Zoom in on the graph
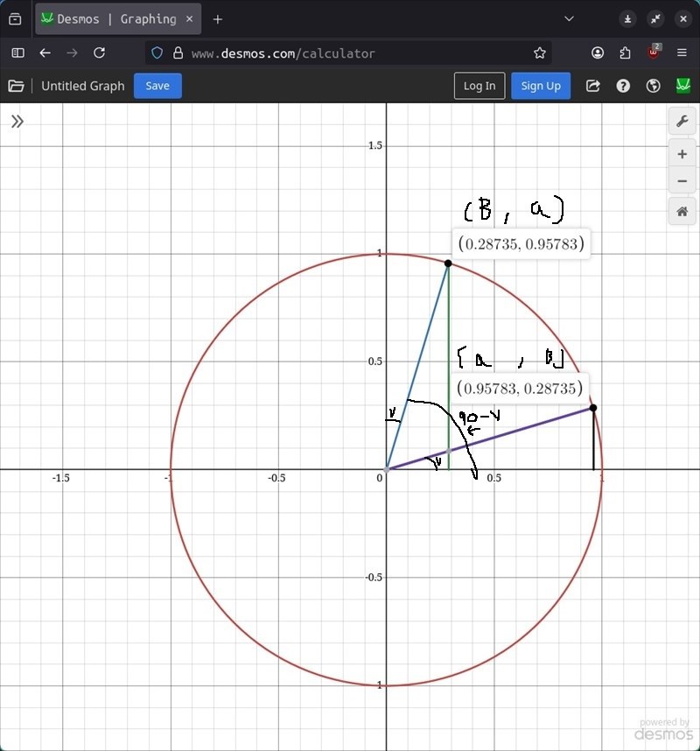The width and height of the screenshot is (700, 751). pyautogui.click(x=682, y=154)
